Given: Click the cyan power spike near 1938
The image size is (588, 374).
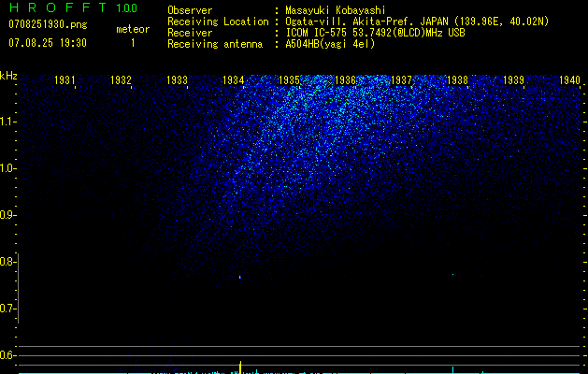Looking at the screenshot, I should coord(453,370).
